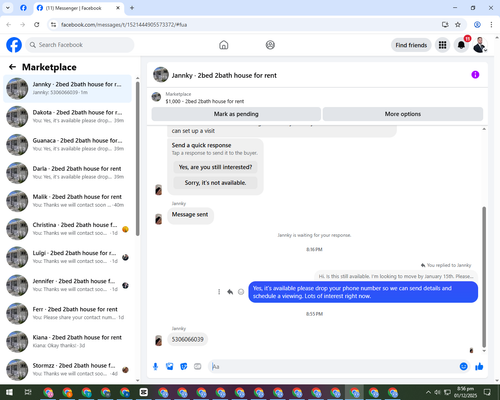Open the Christina conversation
This screenshot has width=500, height=400.
click(67, 229)
